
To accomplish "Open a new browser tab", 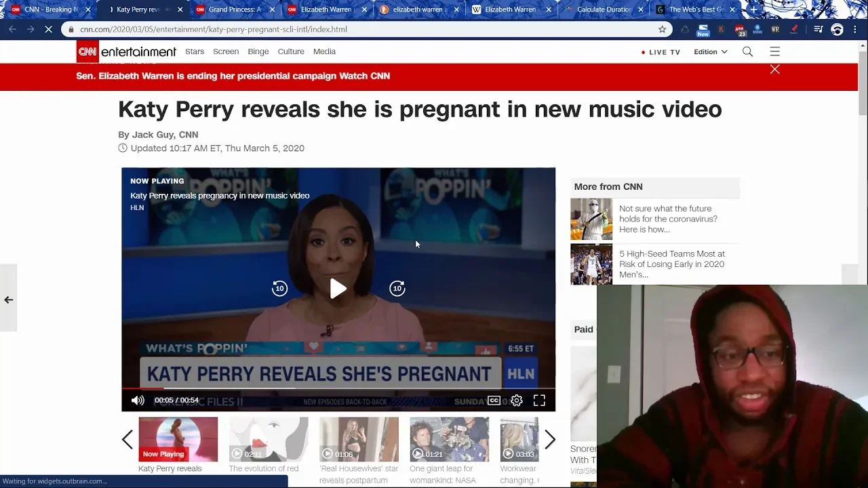I will 753,9.
